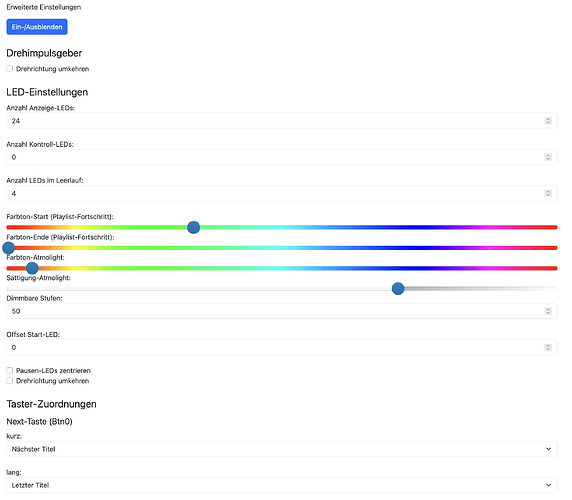Image resolution: width=572 pixels, height=500 pixels.
Task: Focus the Anzahl Anzeige-LEDs field
Action: tap(282, 121)
